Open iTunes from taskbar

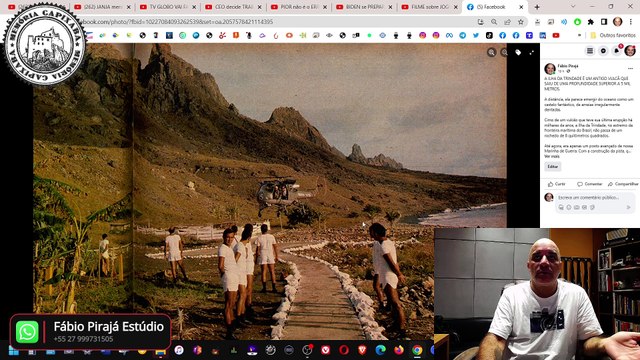click(x=179, y=350)
